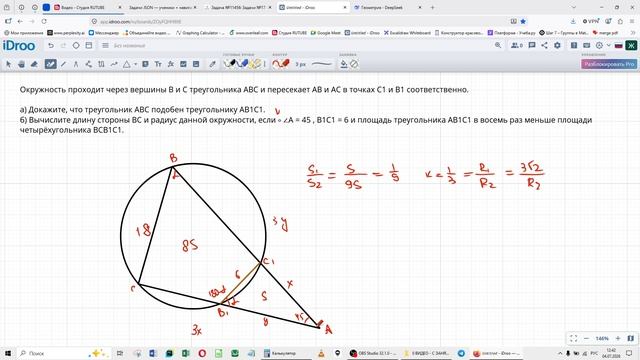Select the hand pan tool
This screenshot has width=640, height=360.
(x=21, y=64)
